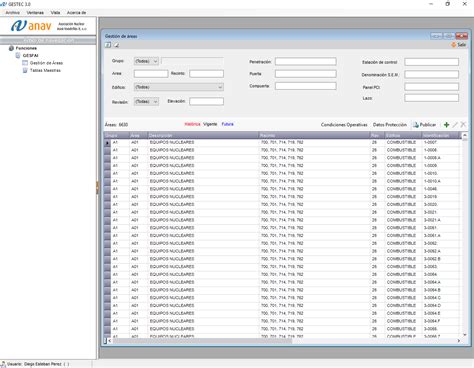Open the Revisión dropdown
The height and width of the screenshot is (368, 474).
click(146, 101)
